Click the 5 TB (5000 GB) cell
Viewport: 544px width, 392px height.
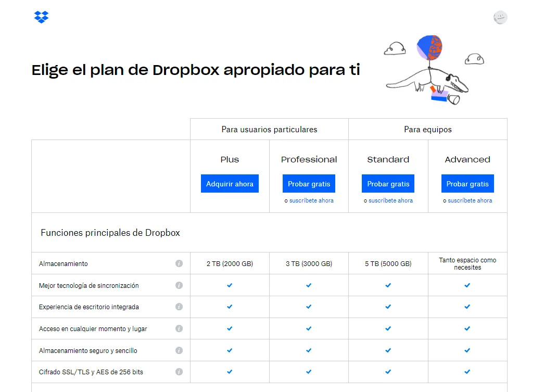tap(388, 263)
